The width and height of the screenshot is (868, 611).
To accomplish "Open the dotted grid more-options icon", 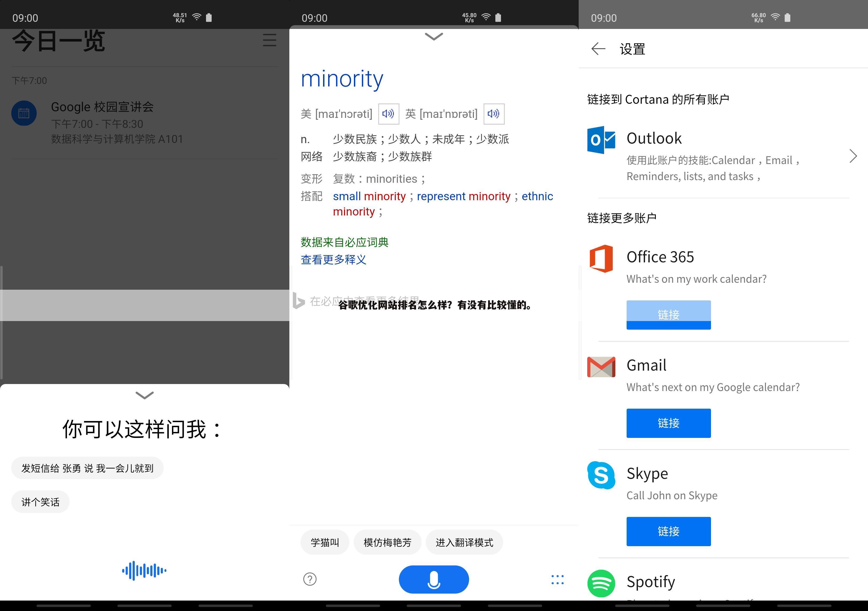I will 557,579.
